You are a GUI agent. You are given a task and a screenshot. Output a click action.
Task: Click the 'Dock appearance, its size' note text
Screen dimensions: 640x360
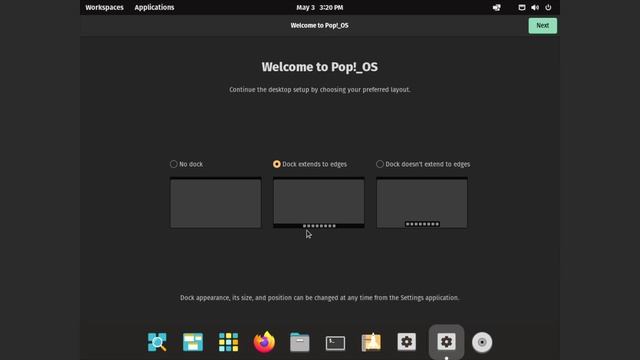[x=320, y=298]
